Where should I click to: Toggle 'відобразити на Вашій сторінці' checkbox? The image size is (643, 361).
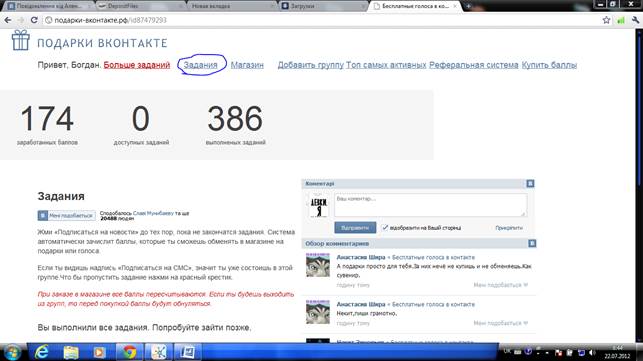(x=385, y=228)
